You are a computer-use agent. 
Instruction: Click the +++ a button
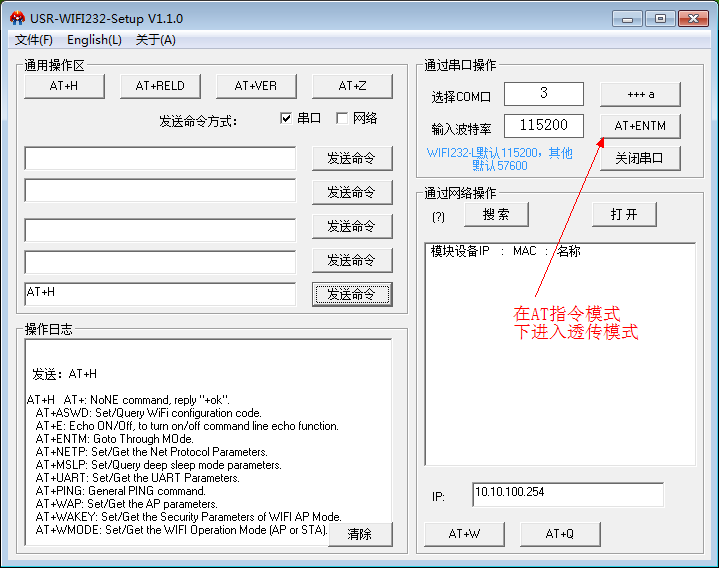coord(640,94)
